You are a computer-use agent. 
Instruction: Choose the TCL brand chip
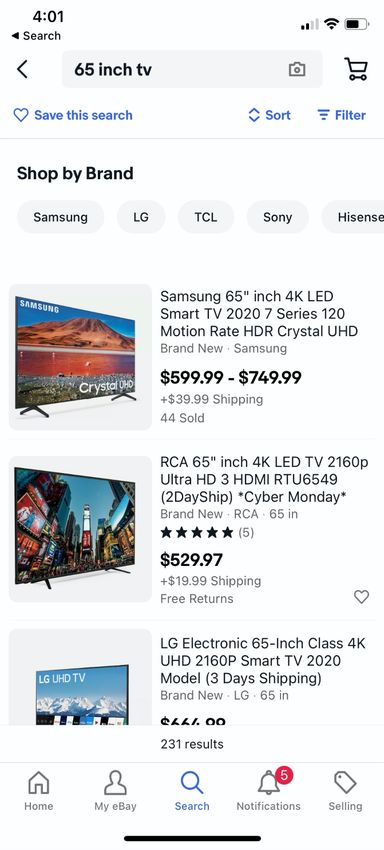click(x=206, y=217)
